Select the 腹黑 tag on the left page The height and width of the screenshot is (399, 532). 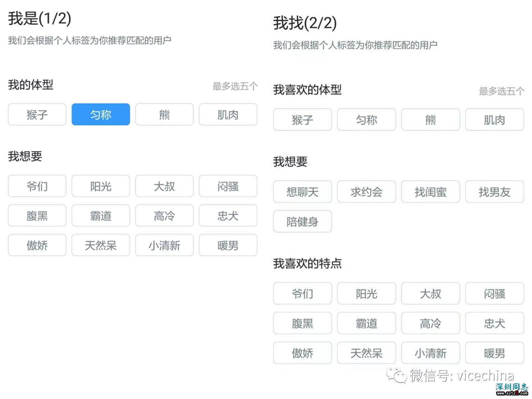coord(37,215)
